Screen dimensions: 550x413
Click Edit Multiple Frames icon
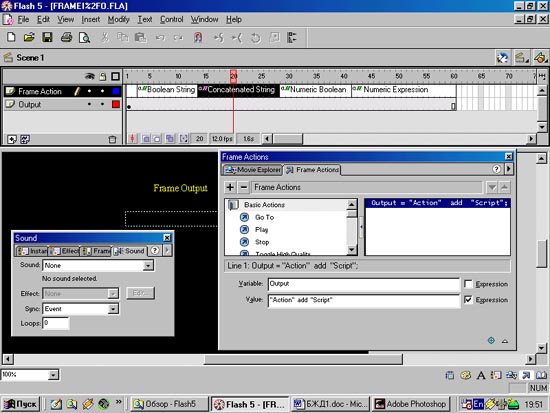(x=170, y=139)
